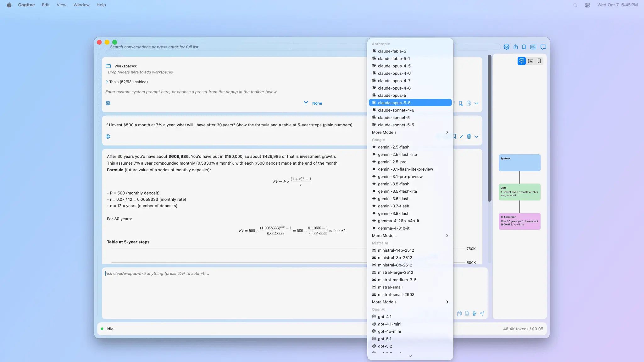Click the down arrow below the model list
This screenshot has width=644, height=362.
tap(410, 356)
